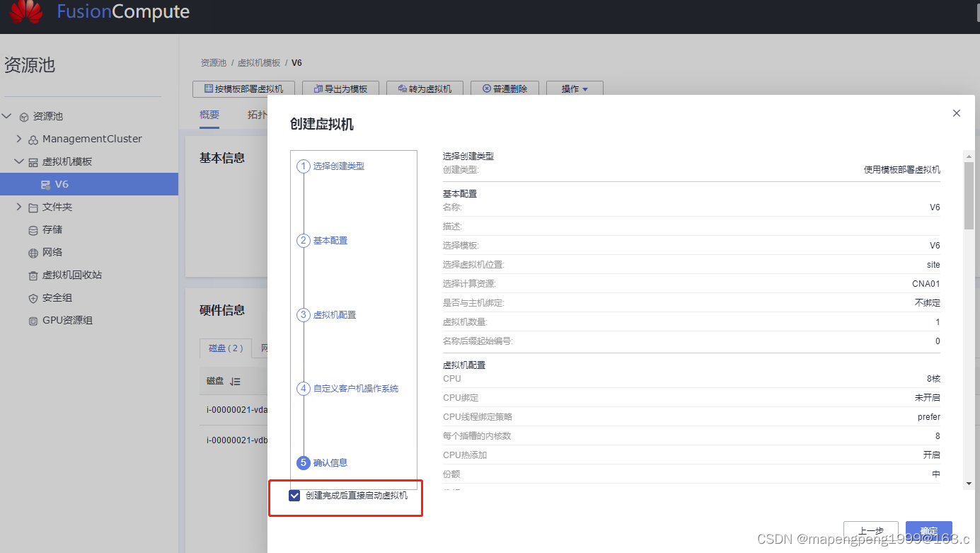Click the 存储 storage icon

pos(33,230)
